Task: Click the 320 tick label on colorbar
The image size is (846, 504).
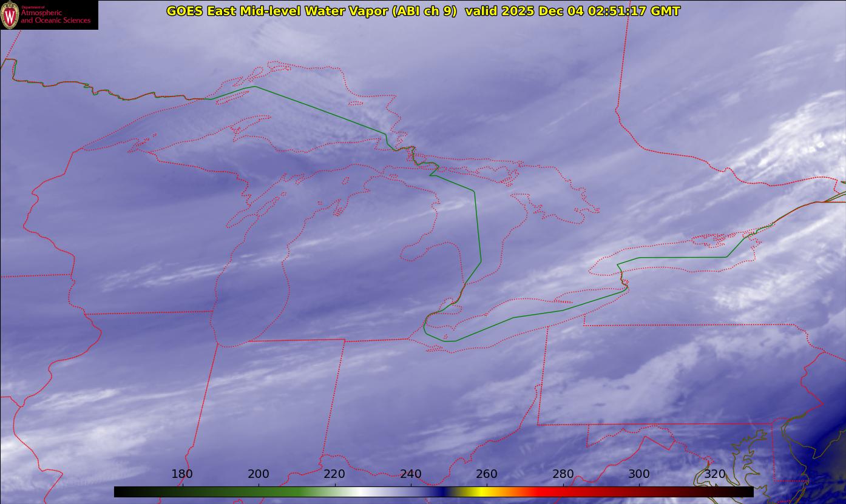Action: pos(716,474)
